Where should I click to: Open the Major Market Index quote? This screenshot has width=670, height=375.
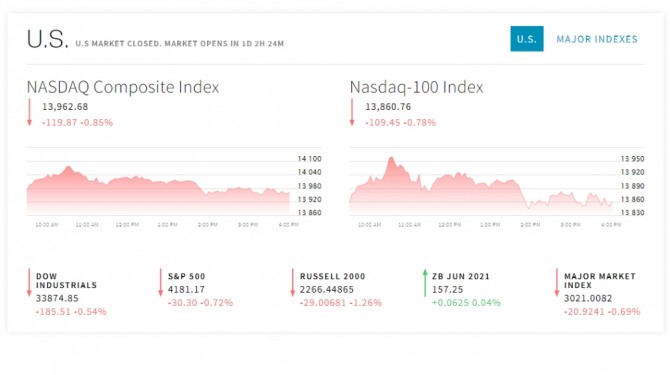pyautogui.click(x=599, y=281)
